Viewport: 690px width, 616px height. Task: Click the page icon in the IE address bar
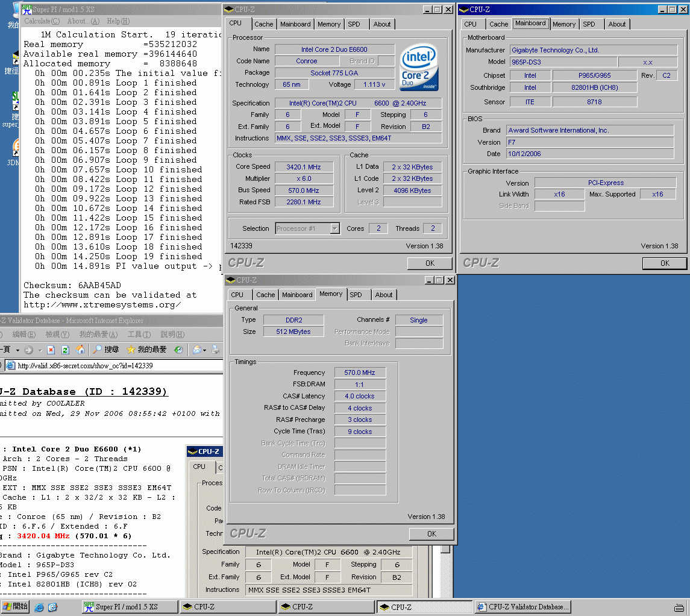pos(11,366)
